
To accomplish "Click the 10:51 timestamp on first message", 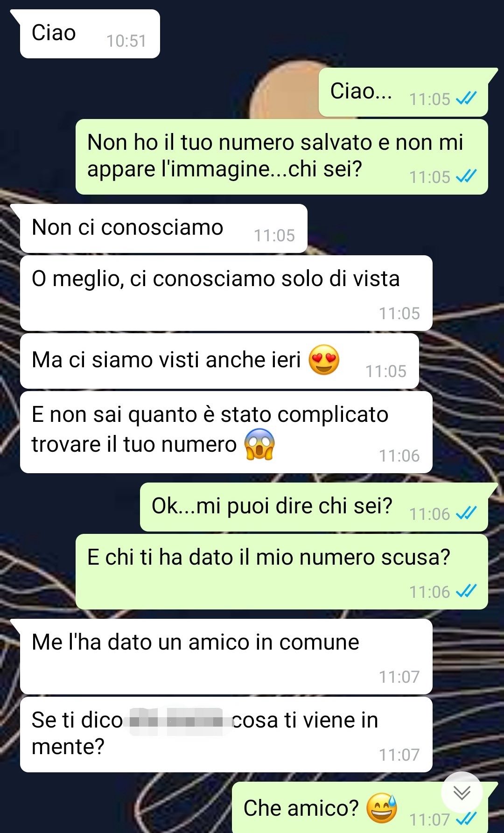I will point(126,41).
